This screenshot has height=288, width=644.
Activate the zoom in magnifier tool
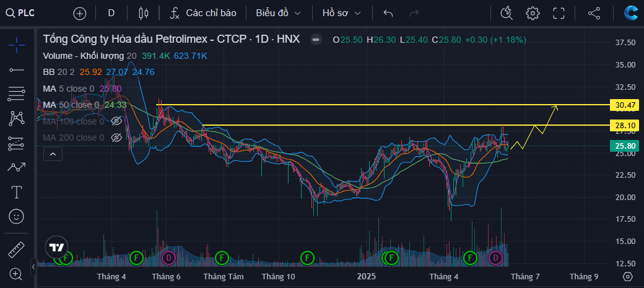(17, 274)
